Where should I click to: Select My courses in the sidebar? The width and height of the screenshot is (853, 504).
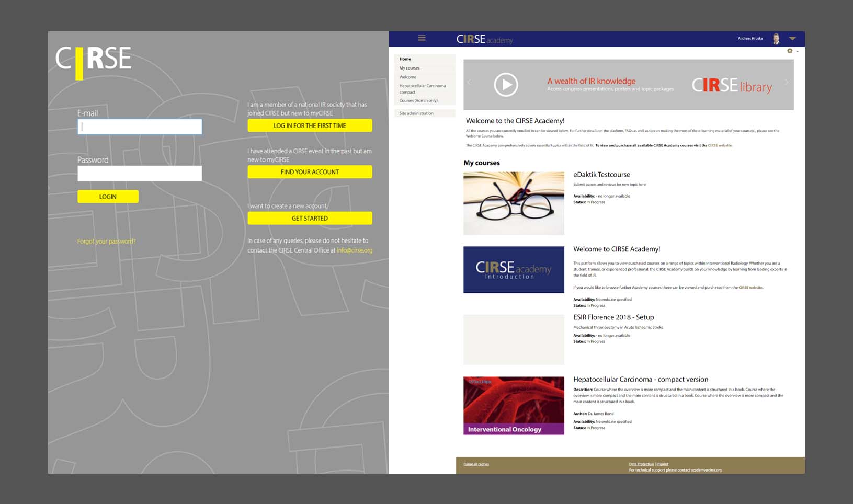pos(409,68)
